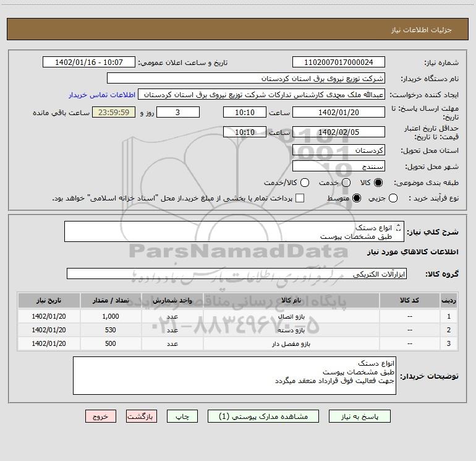Screen dimensions: 476x461
Task: Click the اطلاعات کالاهای مورد نیاز heading
Action: point(412,252)
